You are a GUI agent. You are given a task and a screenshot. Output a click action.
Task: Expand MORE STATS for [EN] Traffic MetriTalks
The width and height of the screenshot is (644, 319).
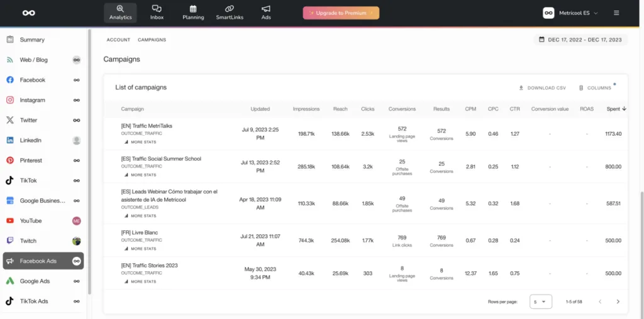[x=140, y=142]
